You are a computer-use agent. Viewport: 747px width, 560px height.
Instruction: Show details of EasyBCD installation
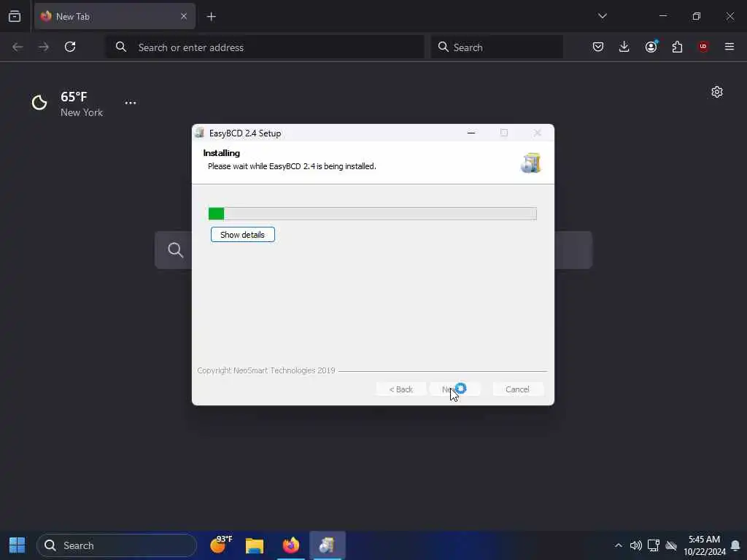[x=242, y=235]
